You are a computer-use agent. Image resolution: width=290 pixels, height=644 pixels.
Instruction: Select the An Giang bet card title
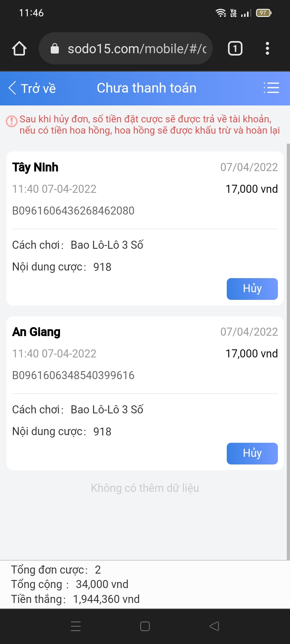tap(36, 332)
